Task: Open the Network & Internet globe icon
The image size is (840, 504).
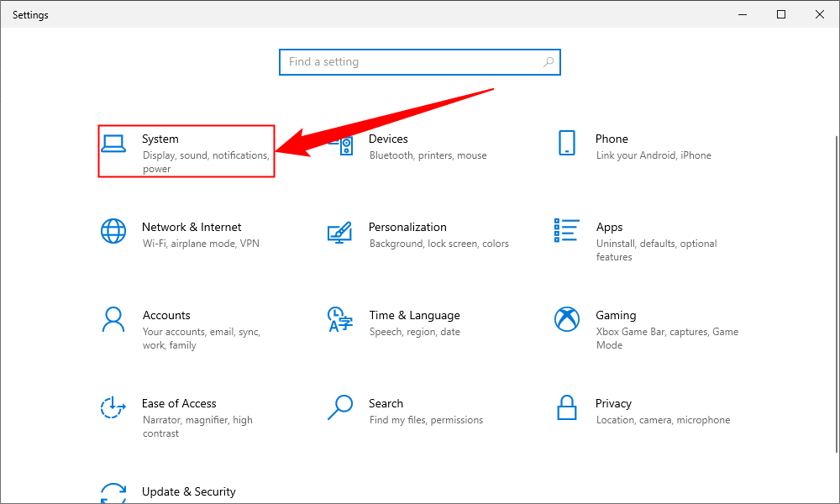Action: 113,231
